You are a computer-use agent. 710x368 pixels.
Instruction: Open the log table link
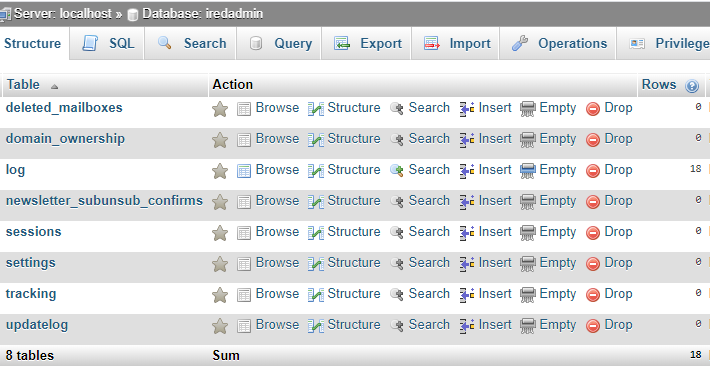(15, 170)
